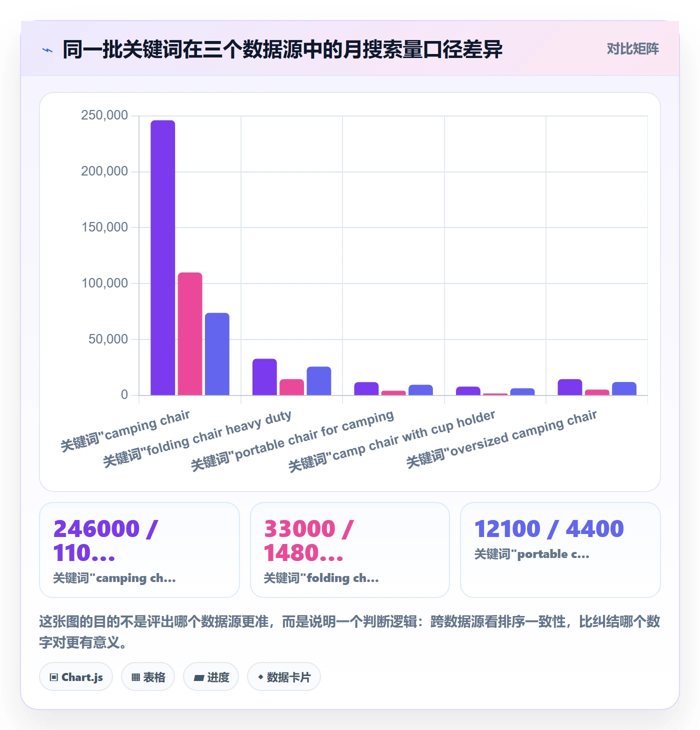This screenshot has height=730, width=700.
Task: Open the 12100 / 4400 data card
Action: [560, 550]
